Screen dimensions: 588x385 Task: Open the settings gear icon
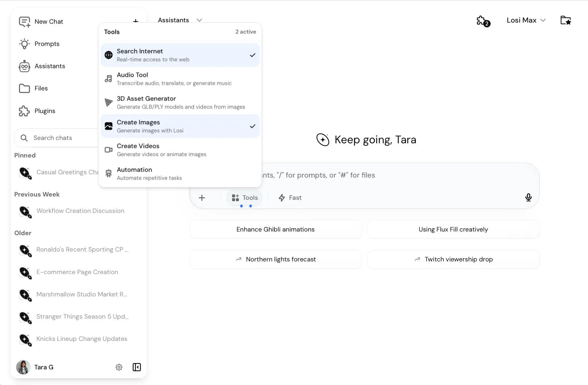tap(119, 367)
